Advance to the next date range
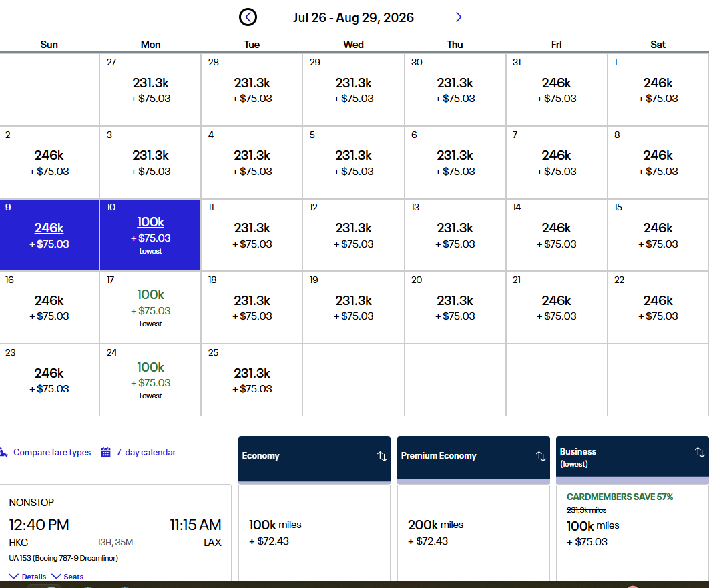Screen dimensions: 709x588 [x=459, y=17]
